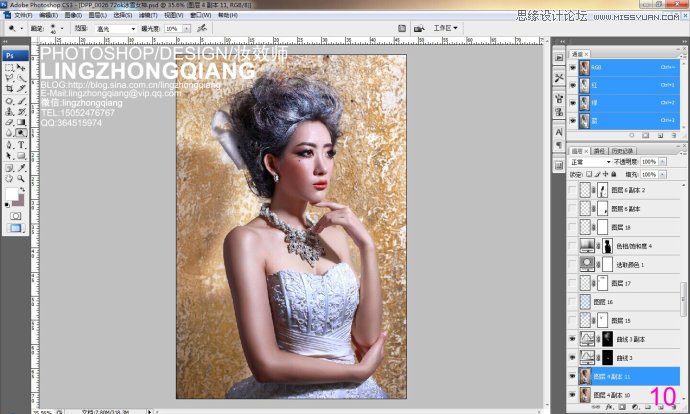Viewport: 690px width, 414px height.
Task: Select the Slice tool
Action: click(21, 88)
